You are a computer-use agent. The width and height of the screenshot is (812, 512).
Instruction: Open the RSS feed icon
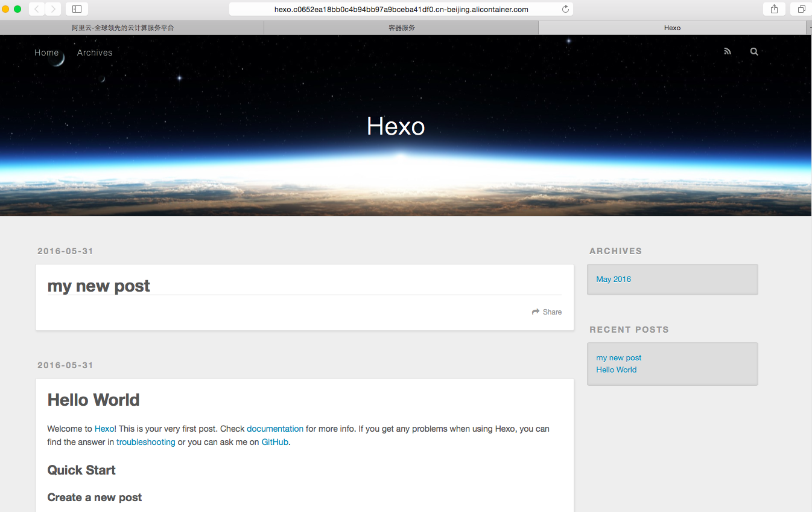click(728, 52)
